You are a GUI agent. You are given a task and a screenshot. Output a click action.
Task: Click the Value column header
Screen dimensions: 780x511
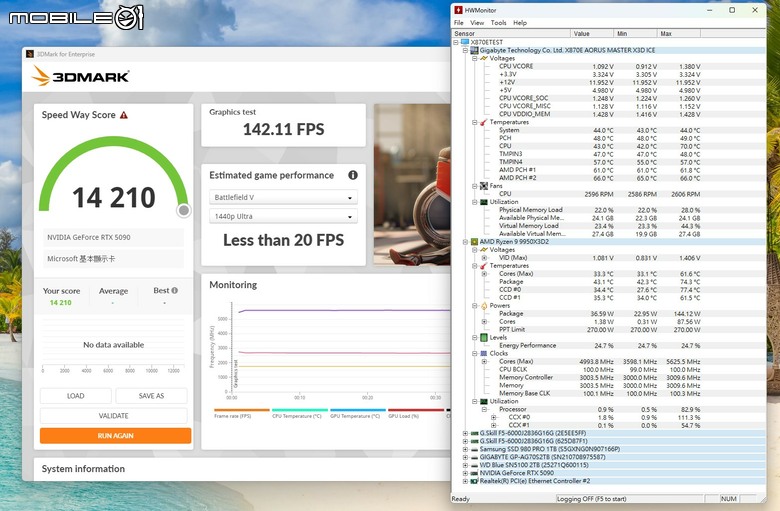[592, 33]
